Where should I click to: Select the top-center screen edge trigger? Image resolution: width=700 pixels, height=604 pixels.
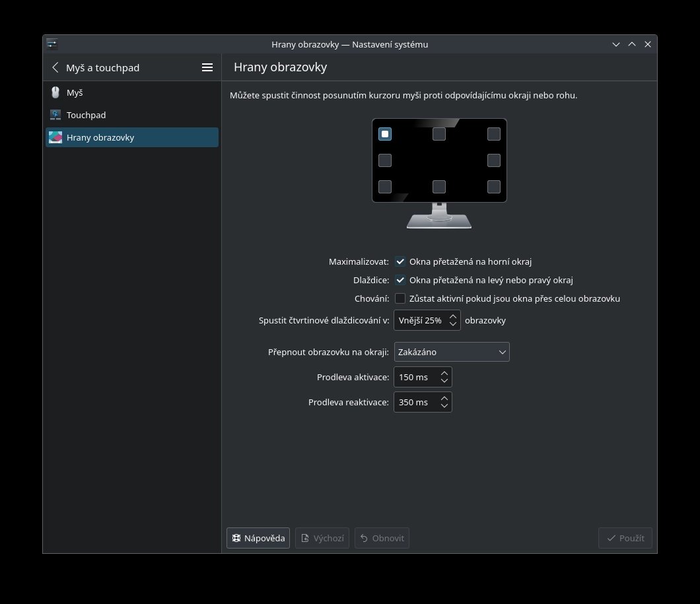[439, 134]
